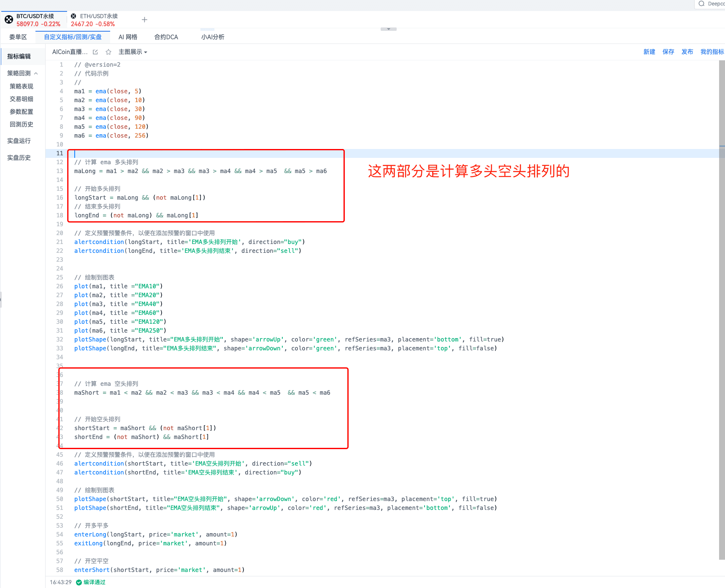This screenshot has height=588, width=725.
Task: Click the shortStart assignment line
Action: (145, 428)
